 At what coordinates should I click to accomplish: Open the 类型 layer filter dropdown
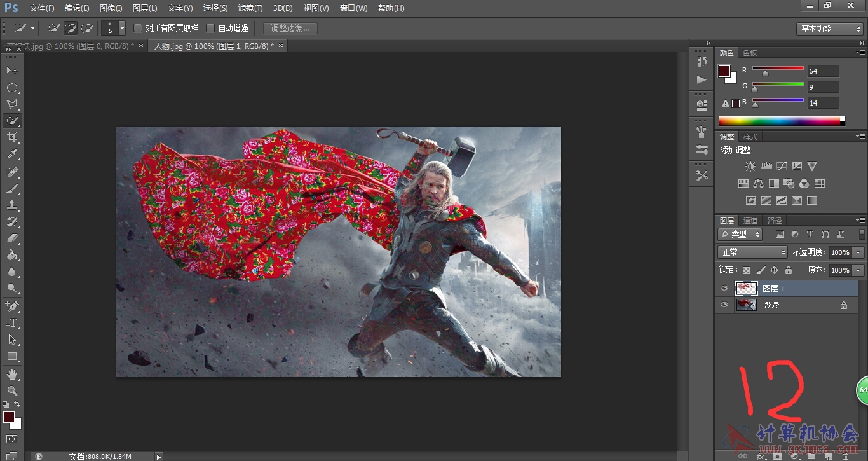pyautogui.click(x=740, y=235)
